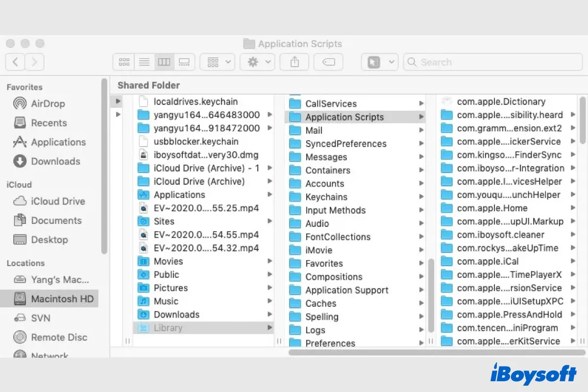Click inside the Search field
The image size is (588, 392).
(x=490, y=62)
